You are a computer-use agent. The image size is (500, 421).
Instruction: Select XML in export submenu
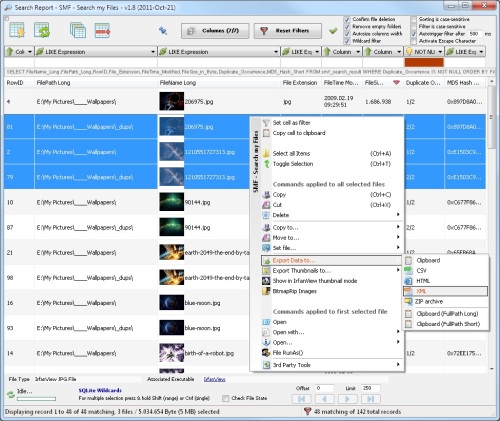(x=445, y=291)
